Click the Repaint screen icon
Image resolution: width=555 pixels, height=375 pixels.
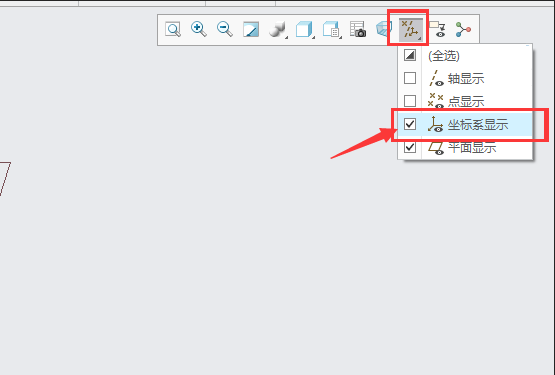[251, 29]
